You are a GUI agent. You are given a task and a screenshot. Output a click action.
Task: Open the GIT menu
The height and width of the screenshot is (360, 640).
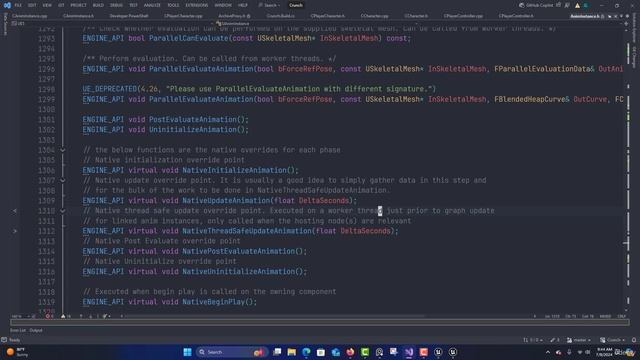coord(61,5)
